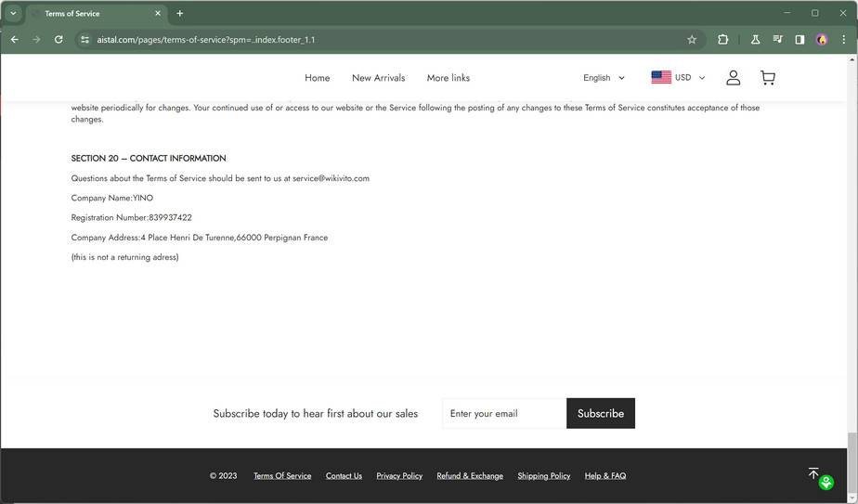Open Help & FAQ footer link
This screenshot has width=858, height=504.
pos(605,476)
